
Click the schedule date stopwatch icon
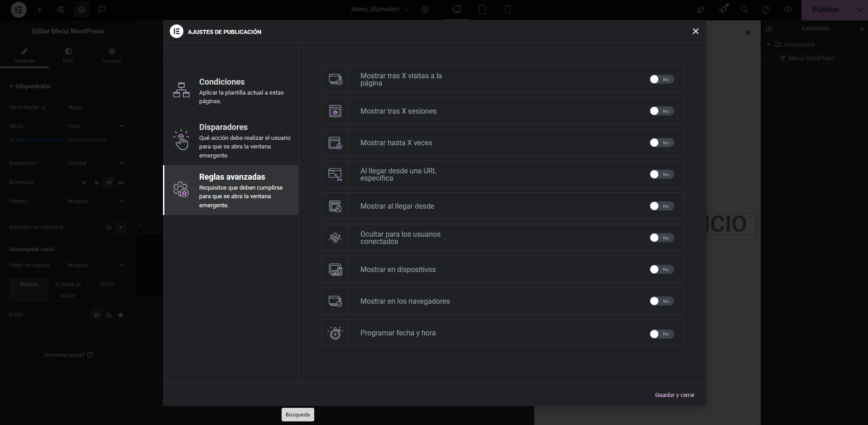(x=336, y=333)
